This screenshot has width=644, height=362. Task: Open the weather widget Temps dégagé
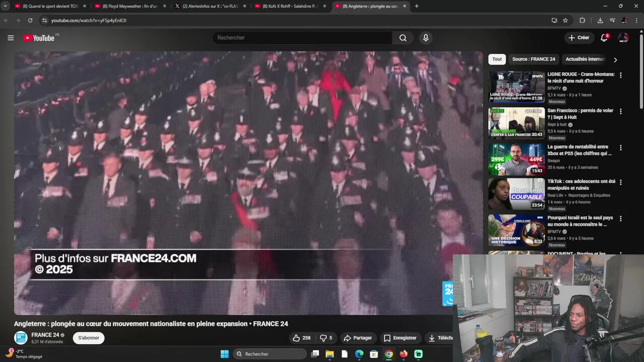tap(24, 354)
